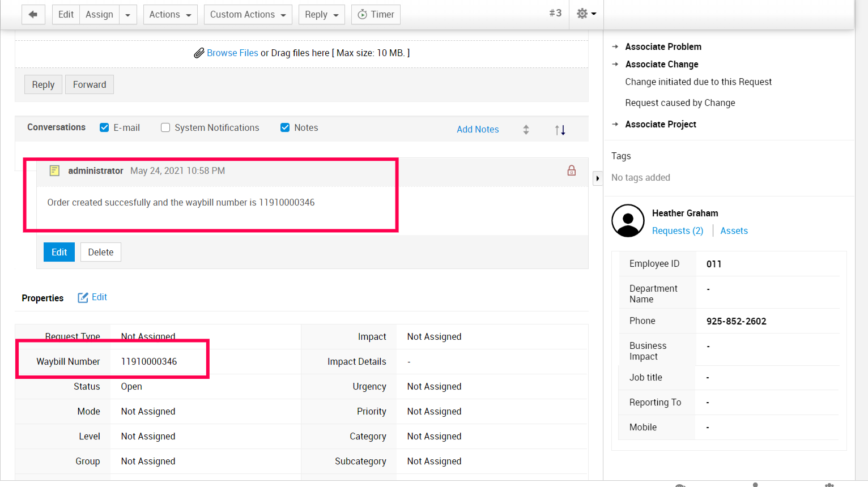Image resolution: width=868 pixels, height=487 pixels.
Task: Click the expand/collapse conversations arrows icon
Action: [526, 130]
